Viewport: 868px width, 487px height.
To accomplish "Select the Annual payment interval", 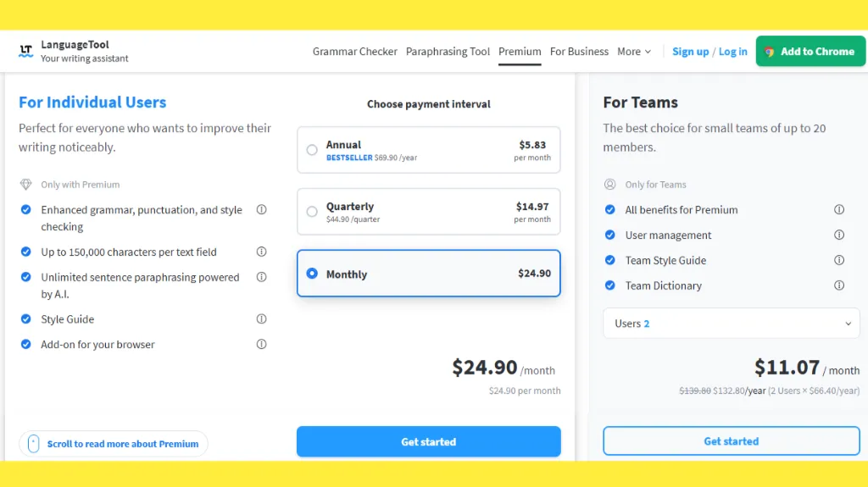I will 312,150.
